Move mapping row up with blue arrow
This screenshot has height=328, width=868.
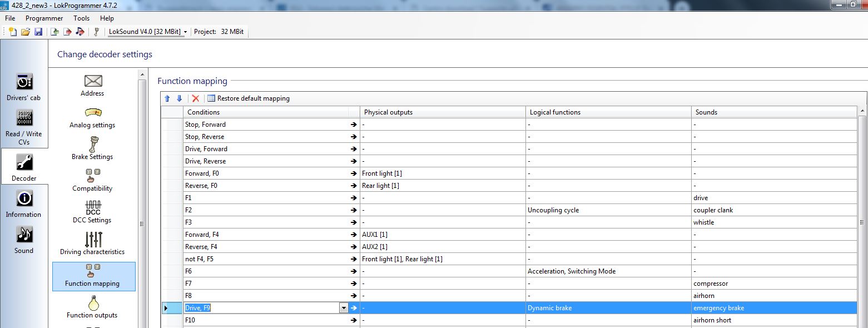[x=167, y=98]
